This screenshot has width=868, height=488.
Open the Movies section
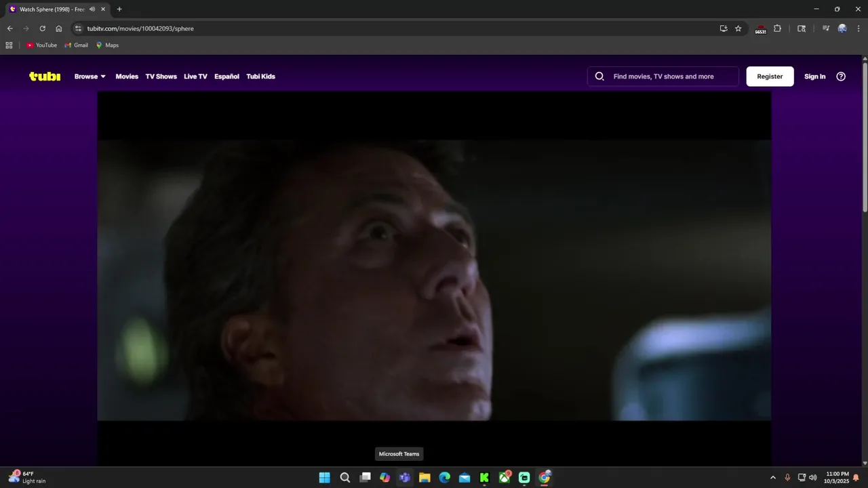(127, 77)
